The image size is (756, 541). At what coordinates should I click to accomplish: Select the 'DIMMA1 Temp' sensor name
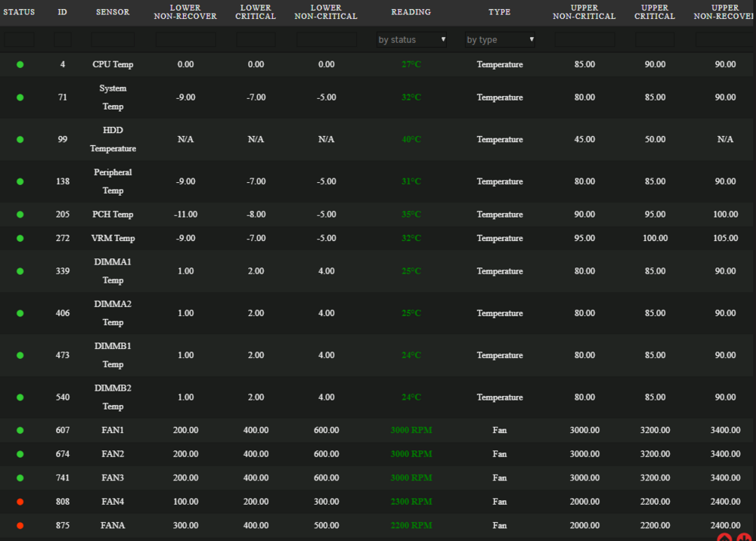click(x=113, y=271)
